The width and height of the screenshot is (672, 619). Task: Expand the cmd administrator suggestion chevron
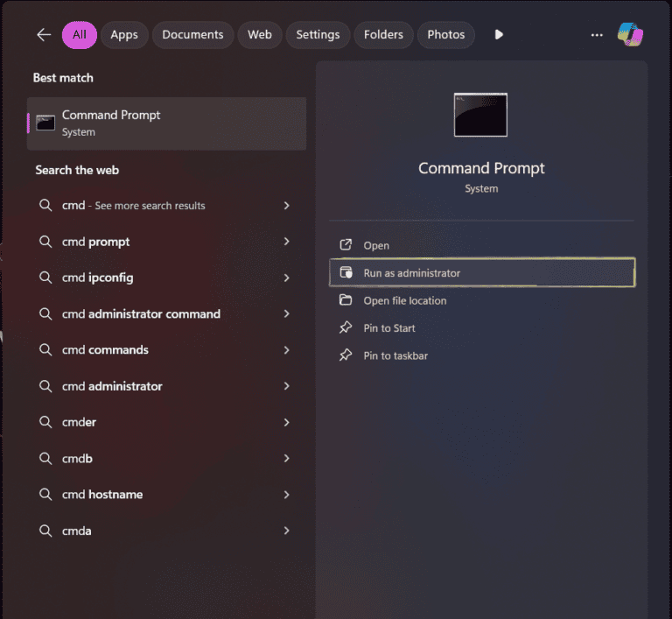click(x=287, y=386)
